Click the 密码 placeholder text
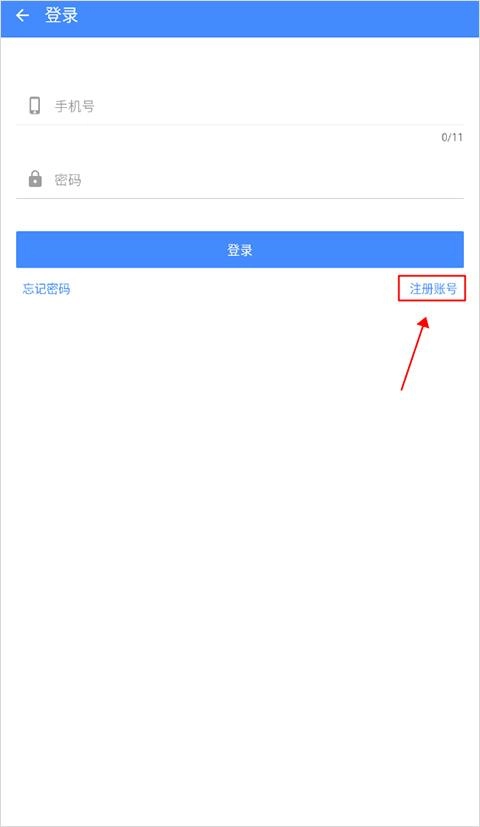 pyautogui.click(x=68, y=180)
